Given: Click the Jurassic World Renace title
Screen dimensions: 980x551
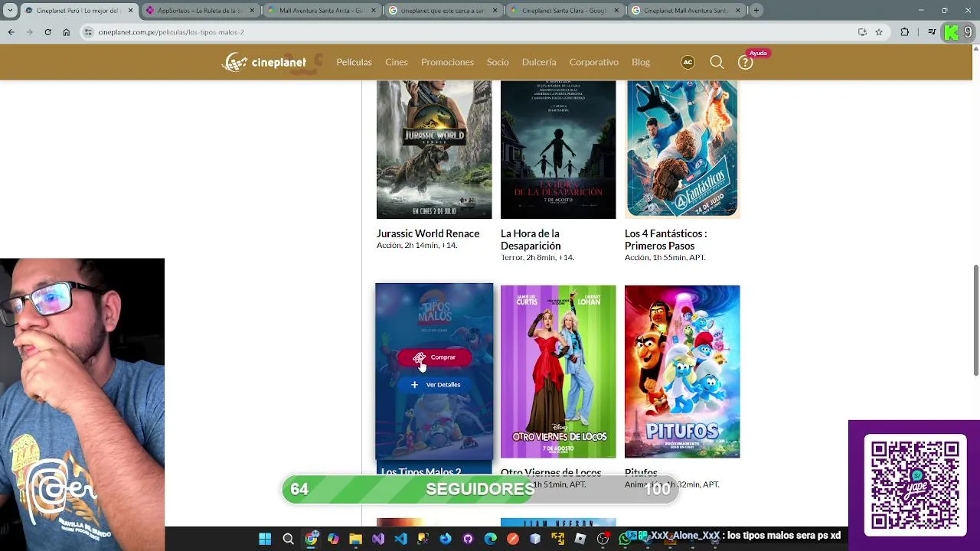Looking at the screenshot, I should coord(428,233).
